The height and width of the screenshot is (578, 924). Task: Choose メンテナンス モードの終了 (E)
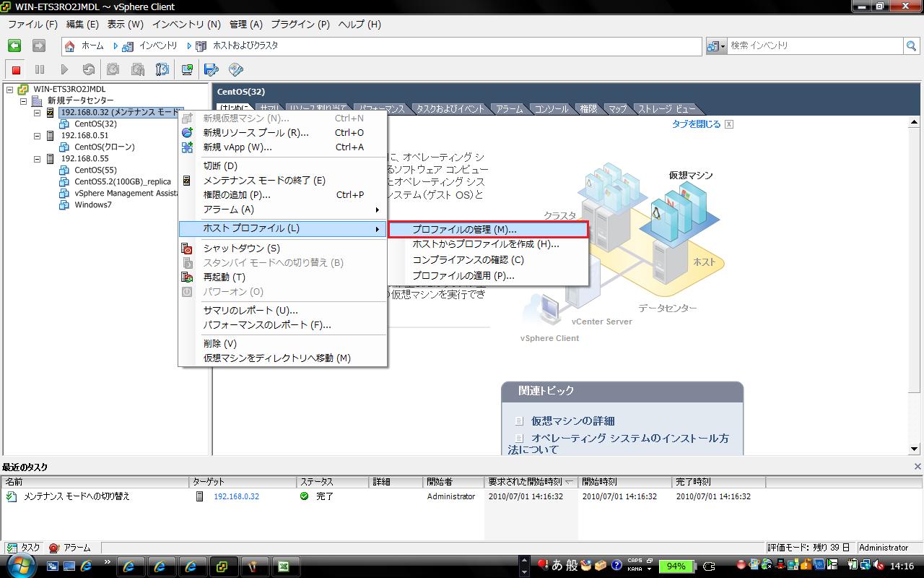(x=282, y=181)
